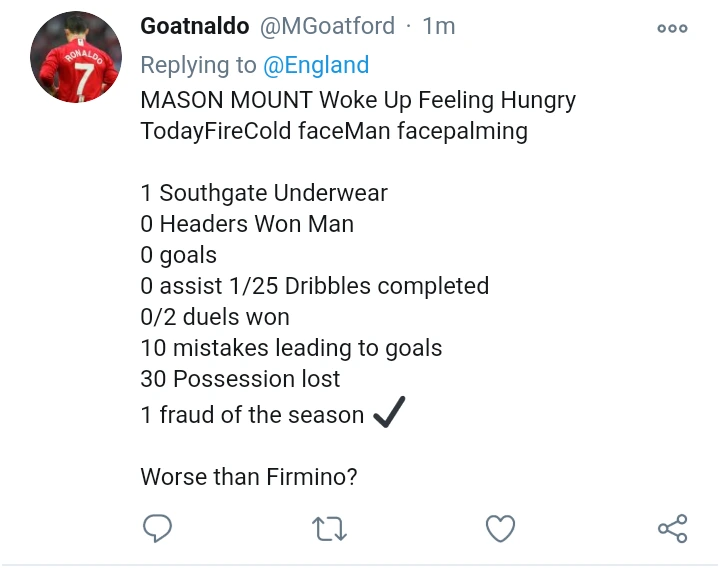Image resolution: width=720 pixels, height=571 pixels.
Task: Click the "0/2 duels won" line
Action: tap(215, 318)
